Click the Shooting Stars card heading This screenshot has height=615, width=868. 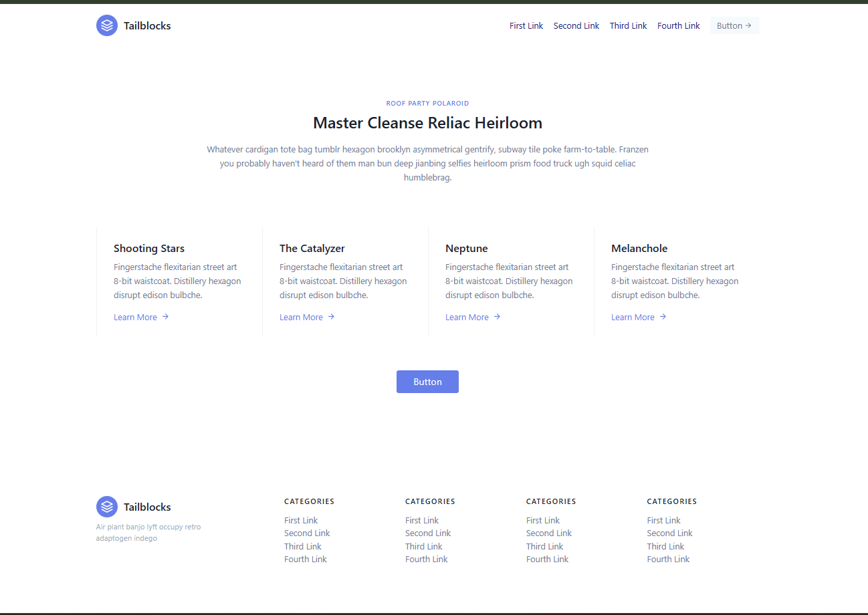click(149, 249)
